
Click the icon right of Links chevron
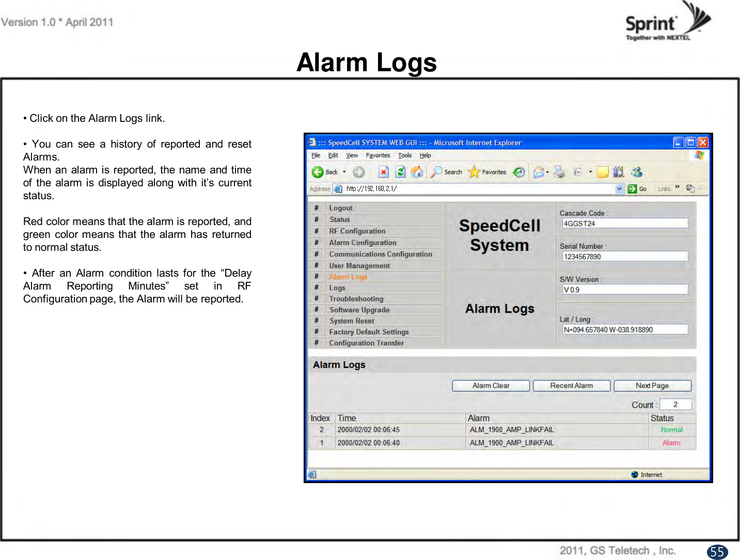pos(690,188)
